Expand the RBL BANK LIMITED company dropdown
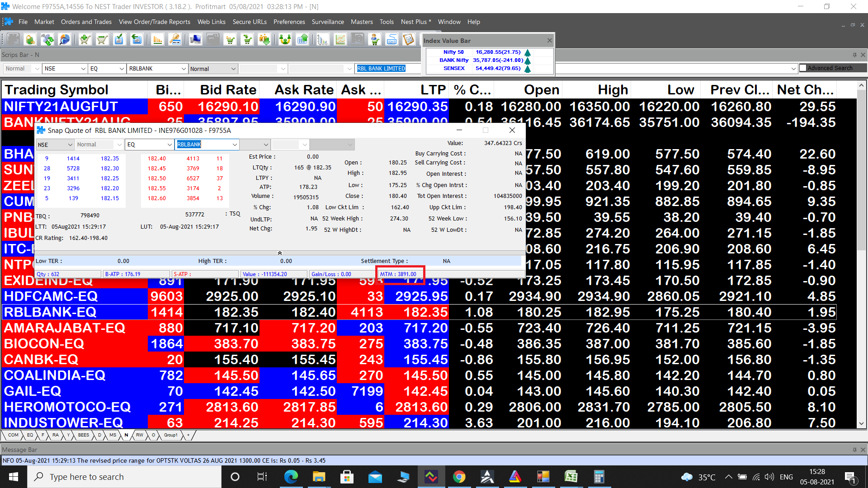The image size is (868, 488). pos(793,69)
